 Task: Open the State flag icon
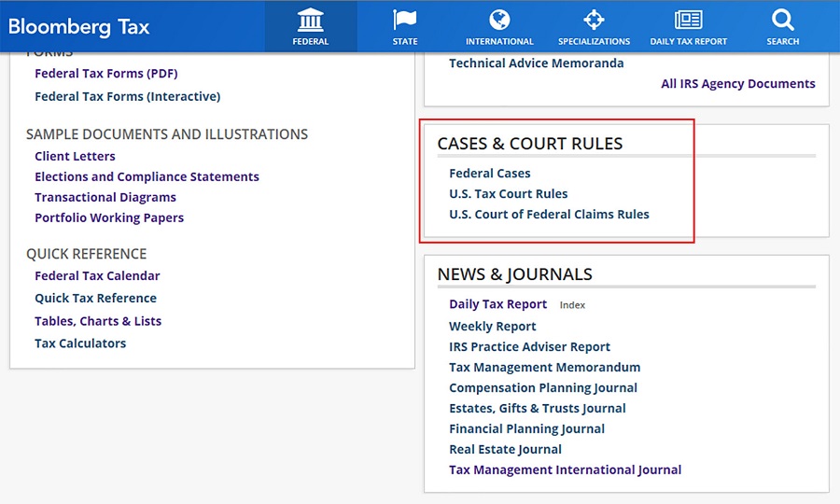pos(405,20)
